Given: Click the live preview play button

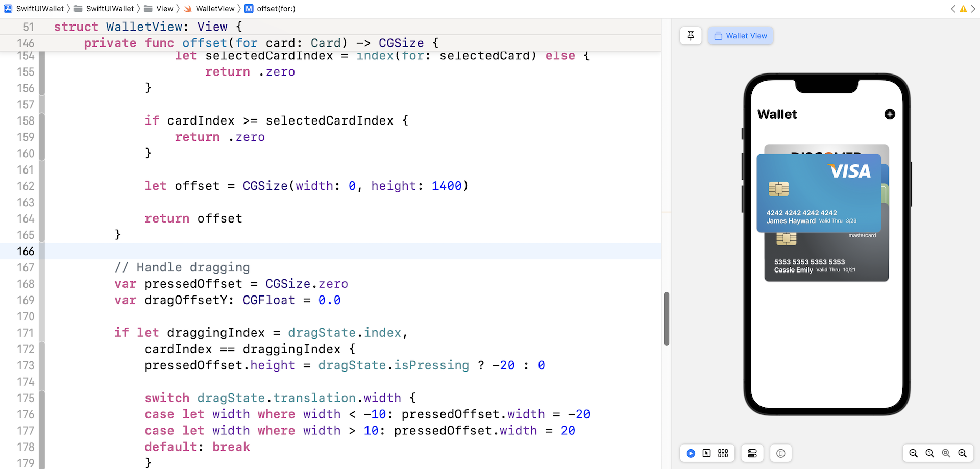Looking at the screenshot, I should 691,453.
